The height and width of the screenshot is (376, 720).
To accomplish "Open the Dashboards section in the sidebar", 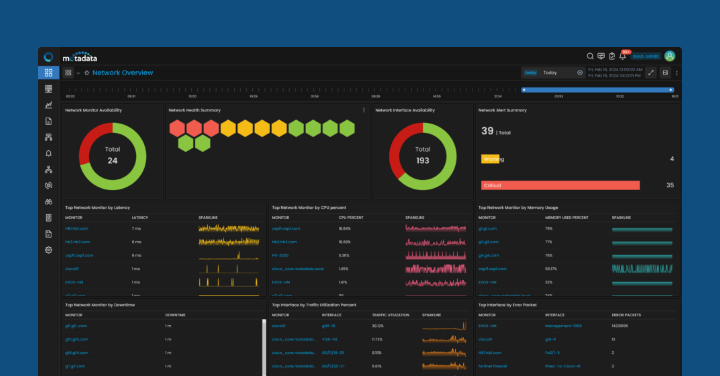I will point(48,73).
